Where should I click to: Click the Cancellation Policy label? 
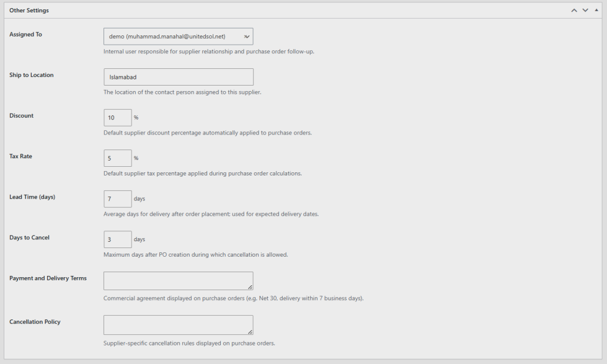tap(35, 322)
